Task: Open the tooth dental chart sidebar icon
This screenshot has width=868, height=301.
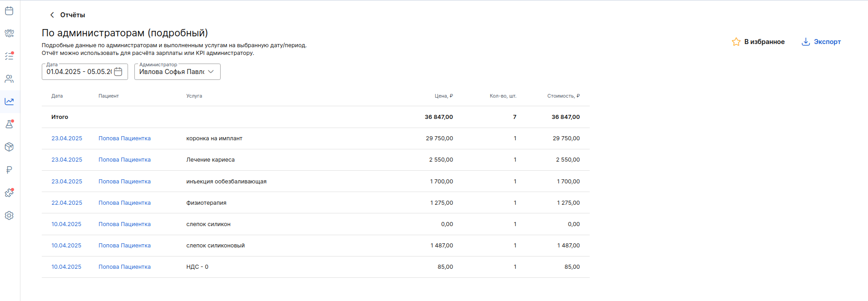Action: [9, 33]
